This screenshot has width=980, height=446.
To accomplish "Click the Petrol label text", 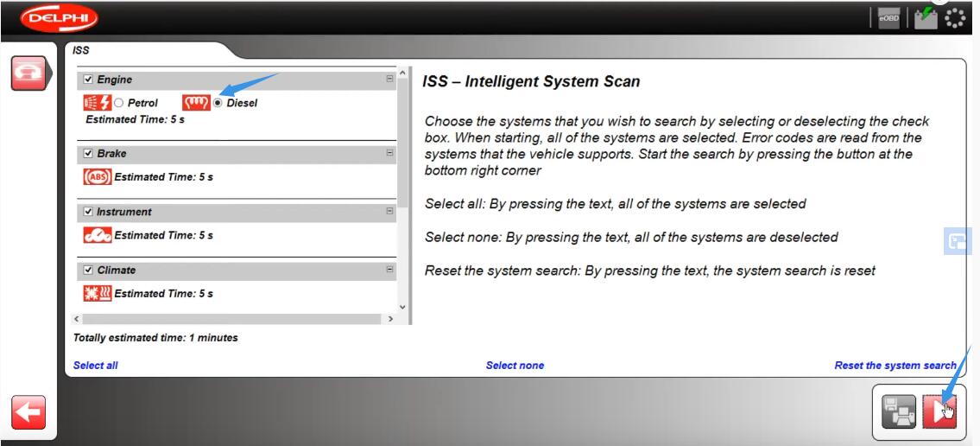I will (x=142, y=103).
